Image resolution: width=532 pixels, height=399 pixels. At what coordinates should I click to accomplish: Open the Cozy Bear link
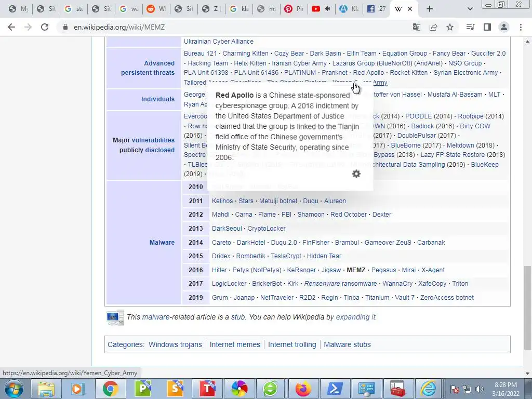(x=289, y=54)
